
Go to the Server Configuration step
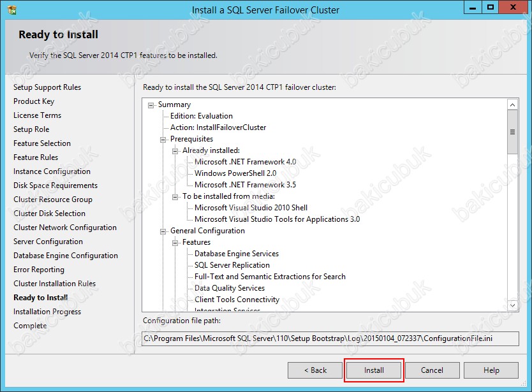click(x=48, y=242)
